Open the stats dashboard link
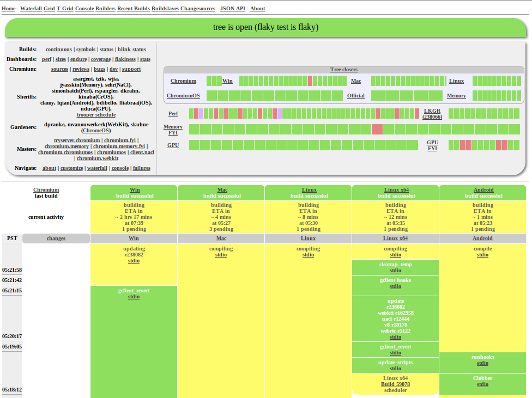Image resolution: width=532 pixels, height=398 pixels. click(145, 59)
